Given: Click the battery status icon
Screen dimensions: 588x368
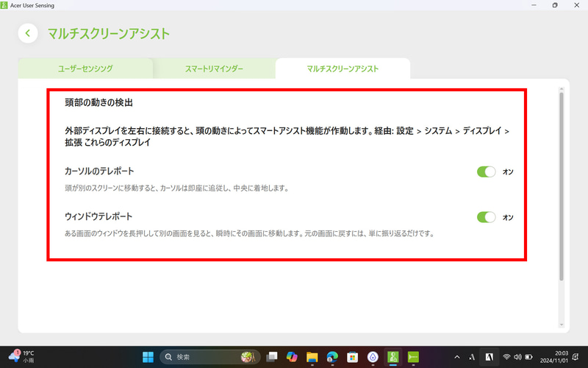Looking at the screenshot, I should click(x=528, y=357).
